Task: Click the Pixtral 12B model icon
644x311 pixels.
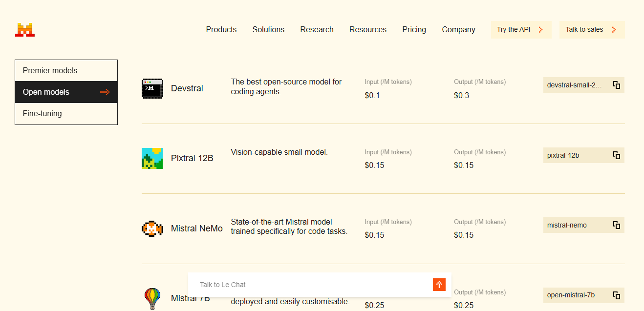Action: click(x=152, y=158)
